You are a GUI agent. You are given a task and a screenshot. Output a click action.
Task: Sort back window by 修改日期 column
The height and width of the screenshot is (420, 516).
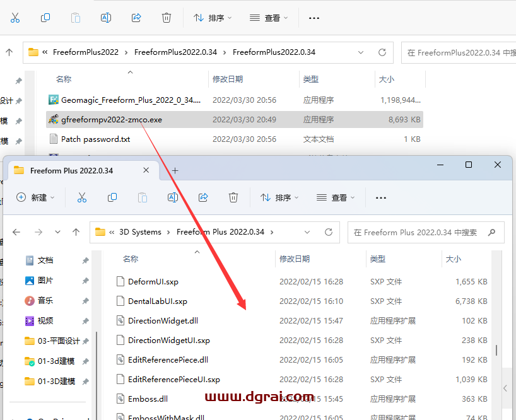pyautogui.click(x=228, y=79)
